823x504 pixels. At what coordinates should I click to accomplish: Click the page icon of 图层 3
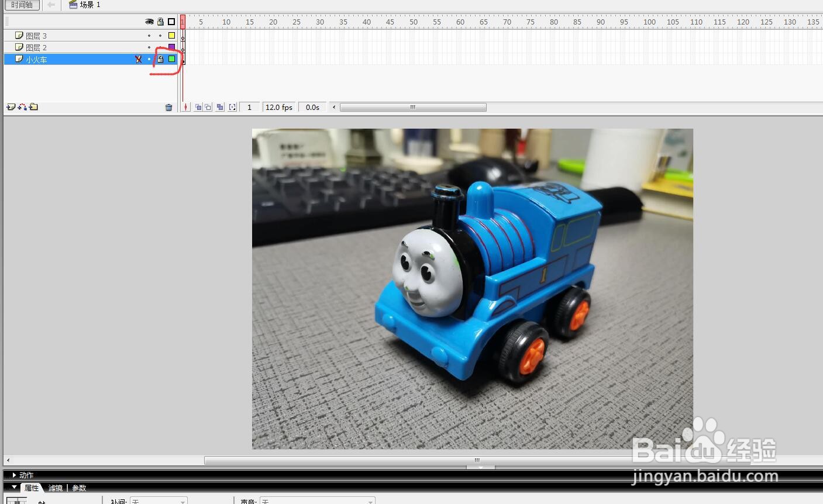click(19, 36)
